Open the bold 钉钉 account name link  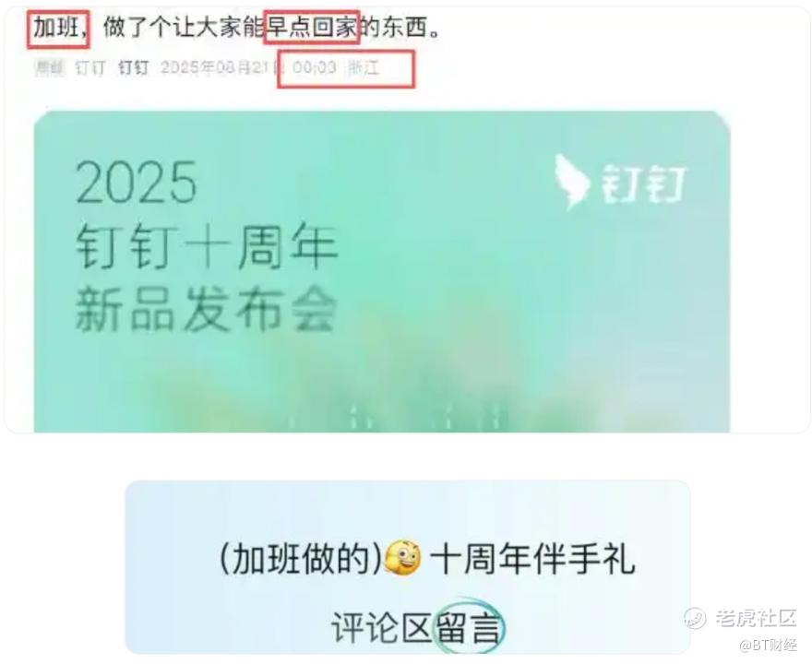[134, 68]
